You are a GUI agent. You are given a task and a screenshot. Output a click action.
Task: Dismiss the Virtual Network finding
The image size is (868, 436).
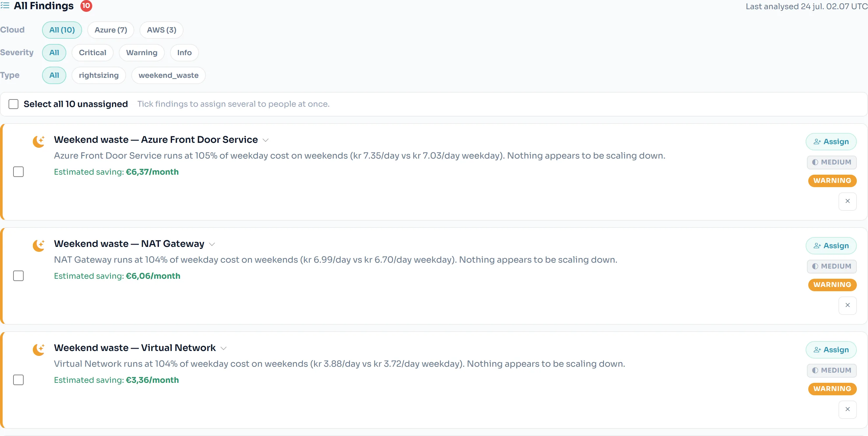847,409
